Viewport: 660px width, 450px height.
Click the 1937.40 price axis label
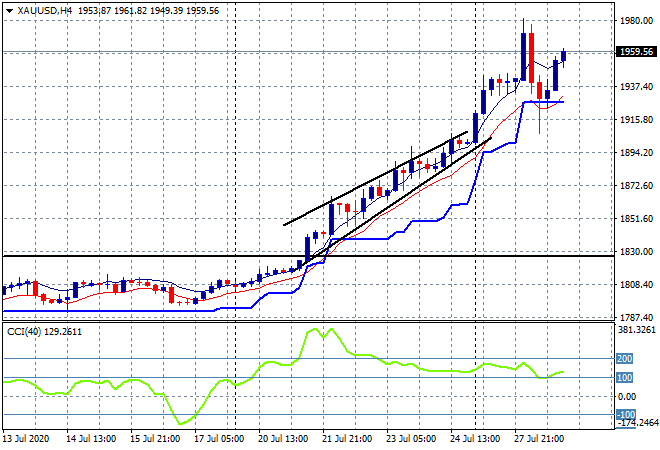click(636, 87)
